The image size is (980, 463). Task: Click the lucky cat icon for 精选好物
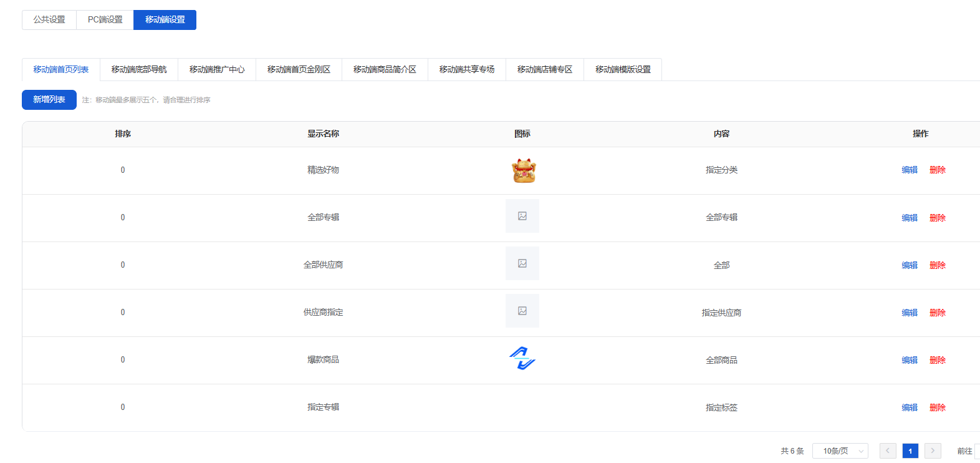tap(524, 170)
